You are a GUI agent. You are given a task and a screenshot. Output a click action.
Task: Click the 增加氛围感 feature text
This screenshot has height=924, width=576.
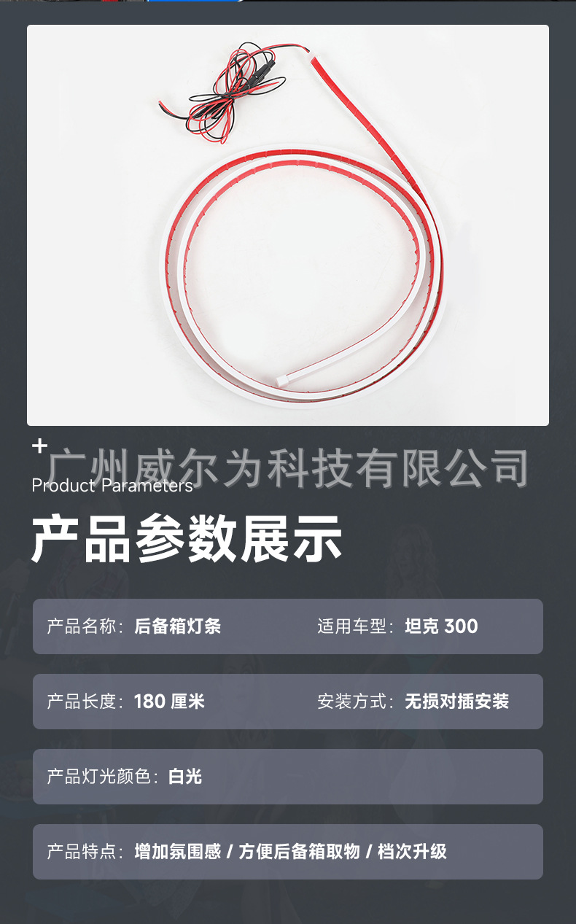coord(178,852)
